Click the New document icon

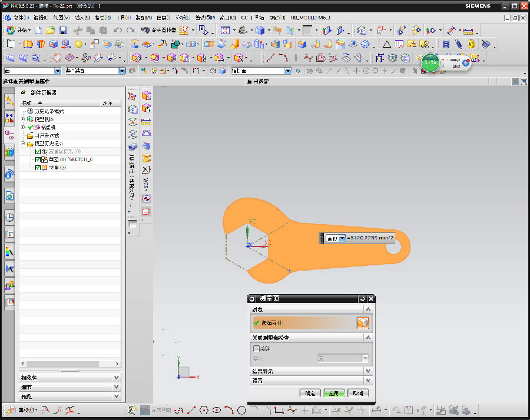click(38, 30)
